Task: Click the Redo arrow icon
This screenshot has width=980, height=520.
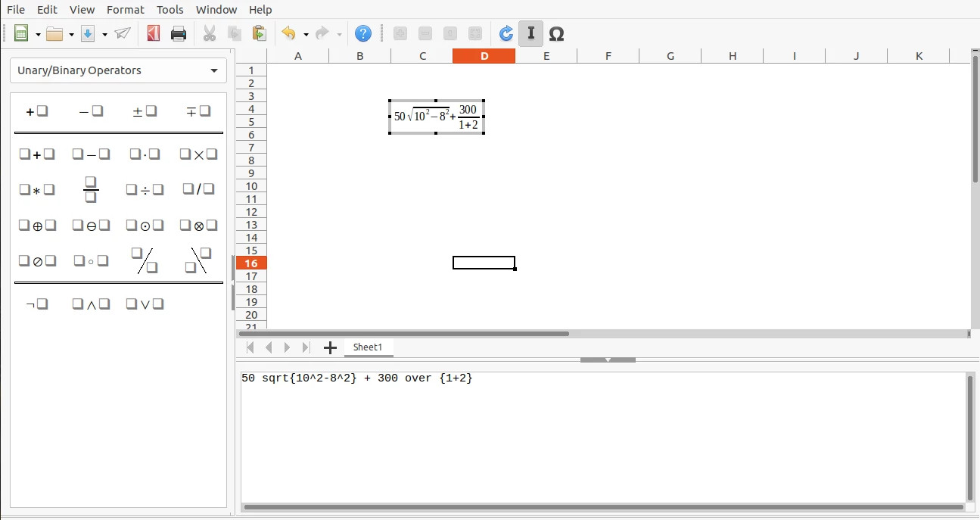Action: 322,33
